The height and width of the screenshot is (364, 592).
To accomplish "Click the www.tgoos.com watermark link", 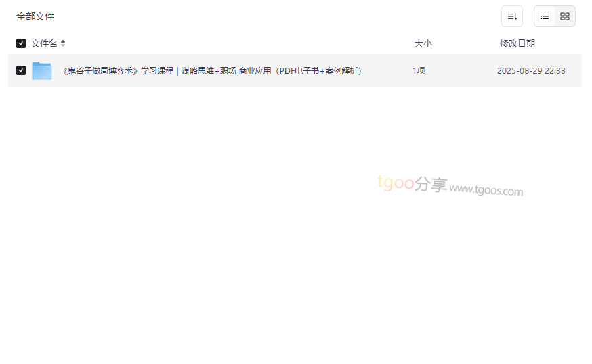I will [486, 189].
